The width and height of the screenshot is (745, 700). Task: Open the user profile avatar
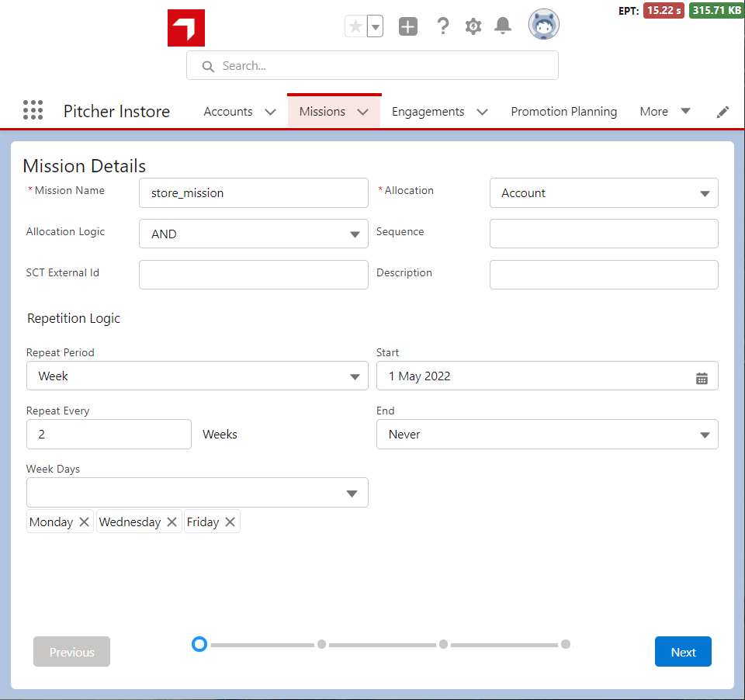tap(543, 26)
